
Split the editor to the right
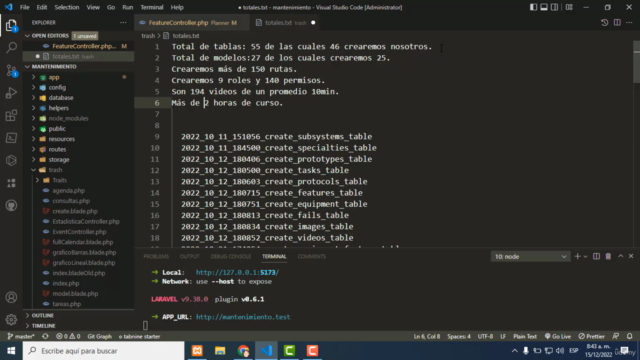(617, 23)
